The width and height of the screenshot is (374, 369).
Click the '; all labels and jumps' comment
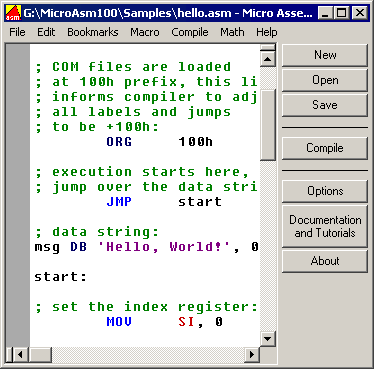[x=133, y=112]
